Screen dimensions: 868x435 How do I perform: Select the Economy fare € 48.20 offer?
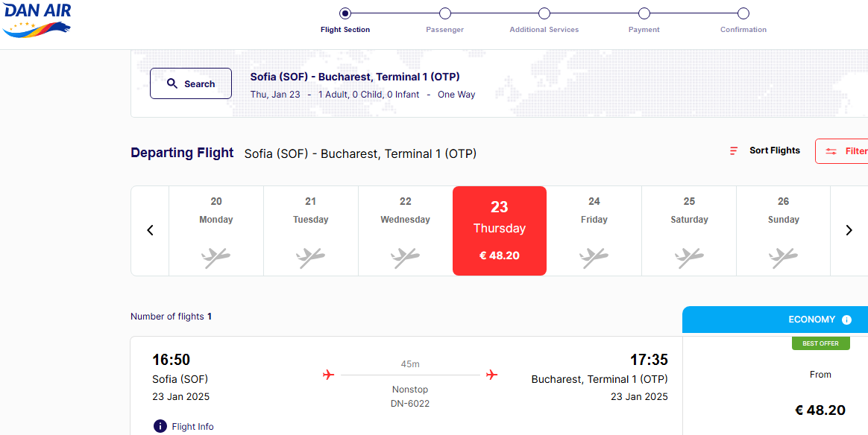pos(820,410)
